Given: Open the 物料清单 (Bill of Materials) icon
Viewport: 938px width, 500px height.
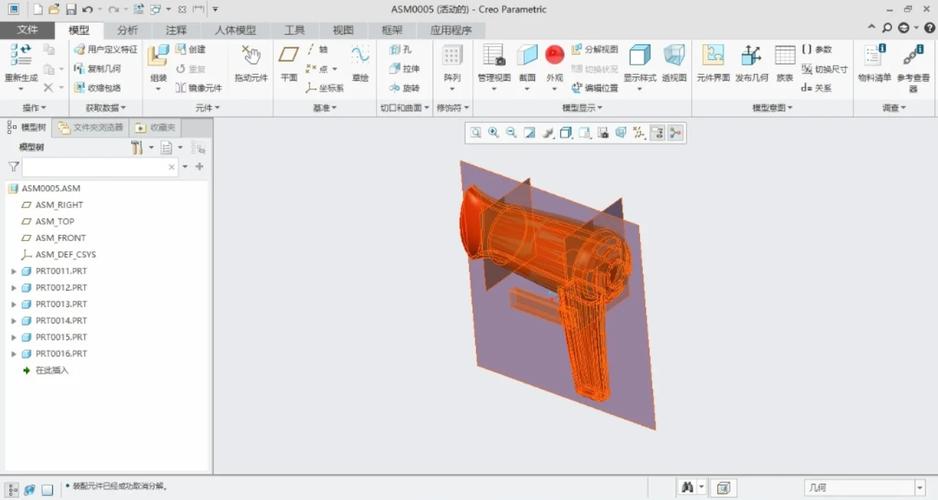Looking at the screenshot, I should pos(874,63).
